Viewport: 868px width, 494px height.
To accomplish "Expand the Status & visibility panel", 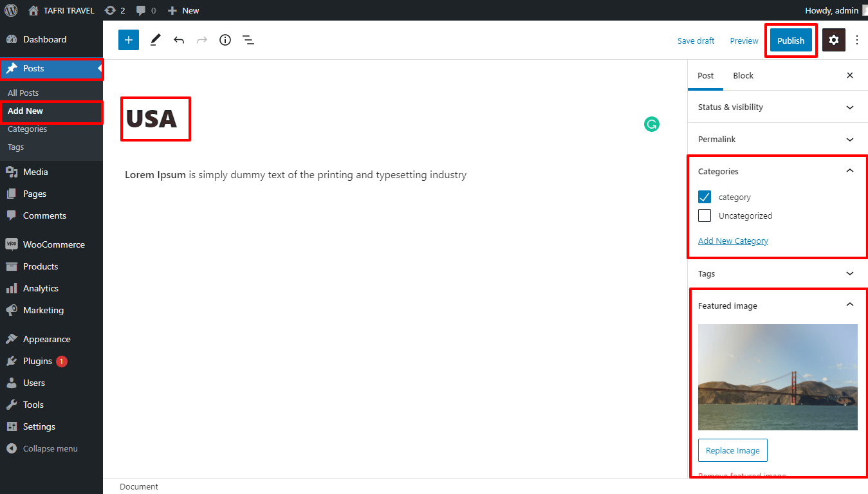I will [849, 107].
